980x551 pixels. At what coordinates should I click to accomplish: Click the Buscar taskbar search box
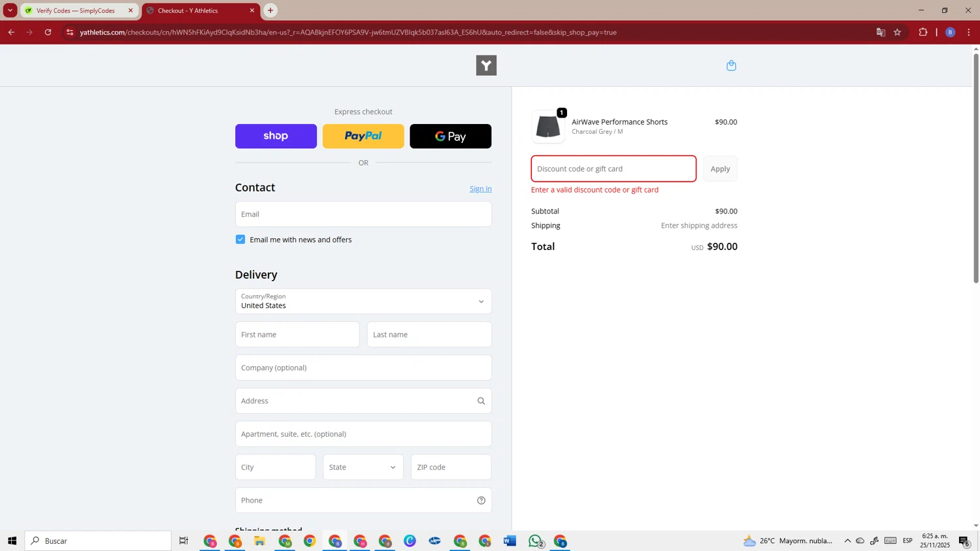pos(98,541)
